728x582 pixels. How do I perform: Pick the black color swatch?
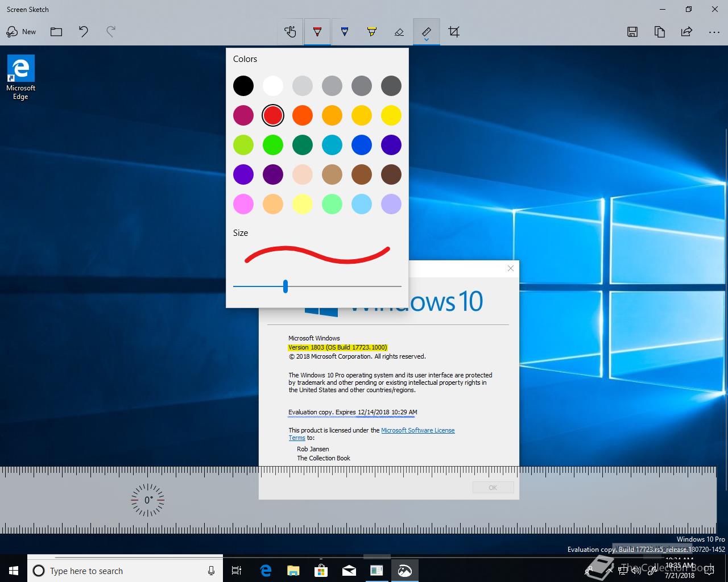243,86
